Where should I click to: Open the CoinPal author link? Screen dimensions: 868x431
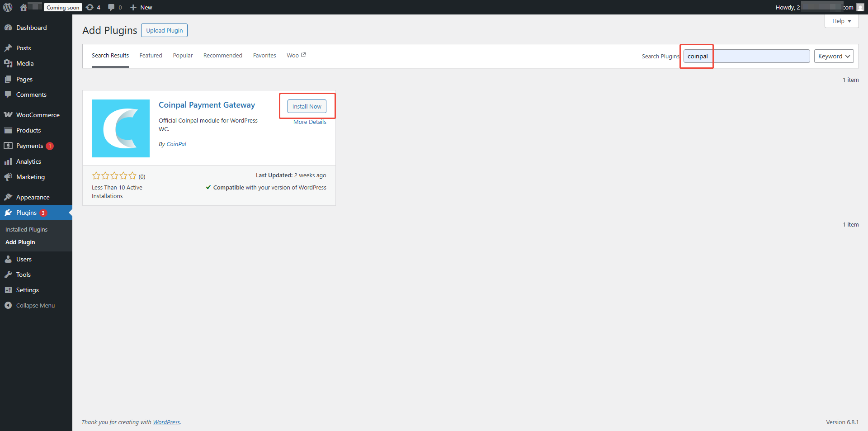pos(176,144)
